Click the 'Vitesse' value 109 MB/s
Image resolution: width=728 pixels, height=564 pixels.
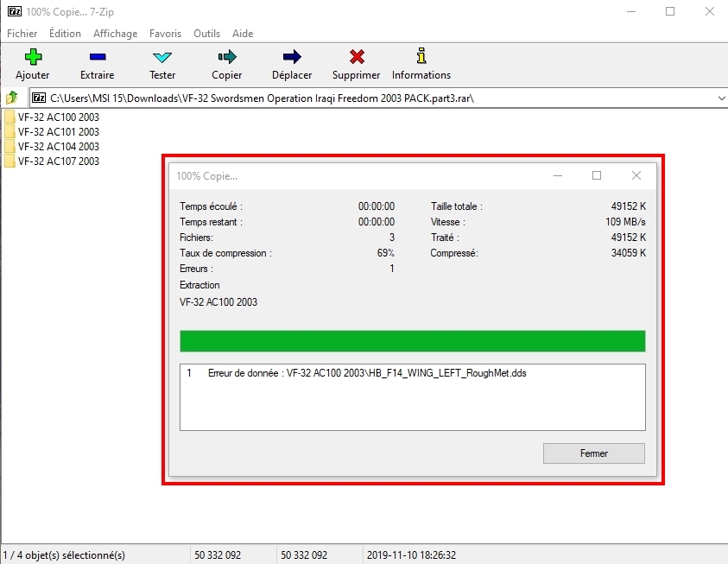(625, 222)
